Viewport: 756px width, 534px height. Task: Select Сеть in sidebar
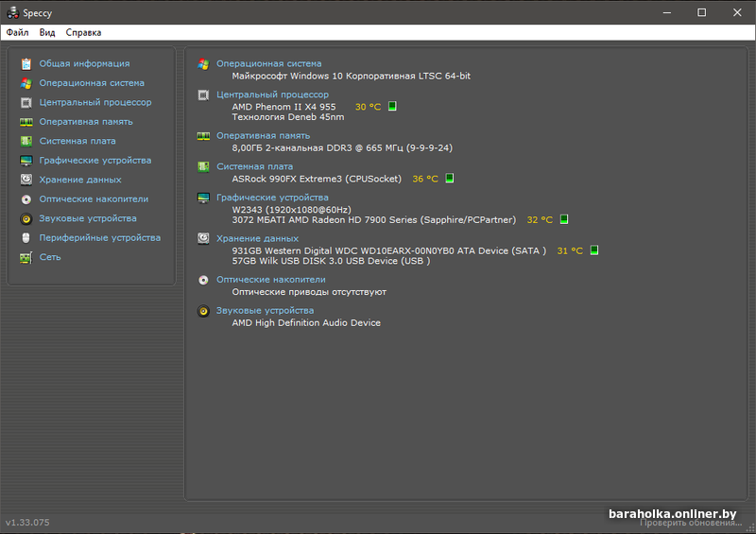(x=50, y=257)
